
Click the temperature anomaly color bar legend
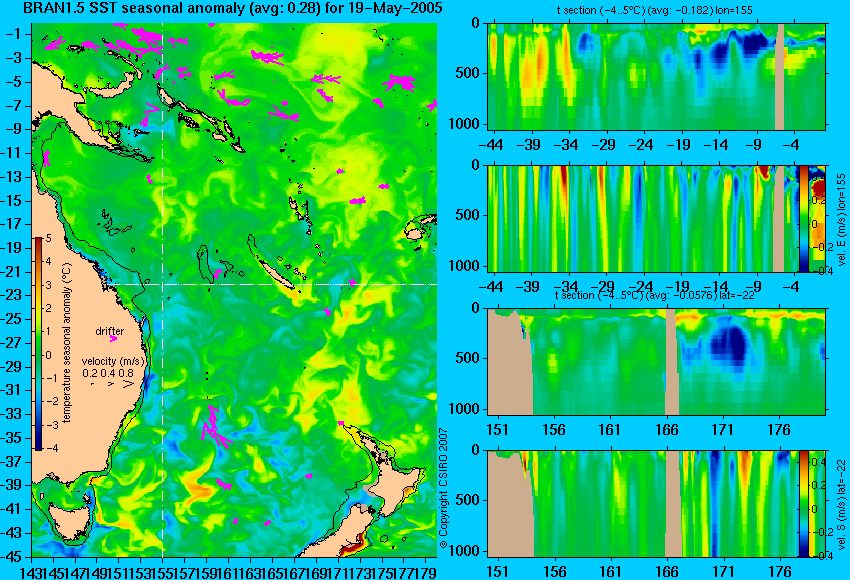(38, 344)
